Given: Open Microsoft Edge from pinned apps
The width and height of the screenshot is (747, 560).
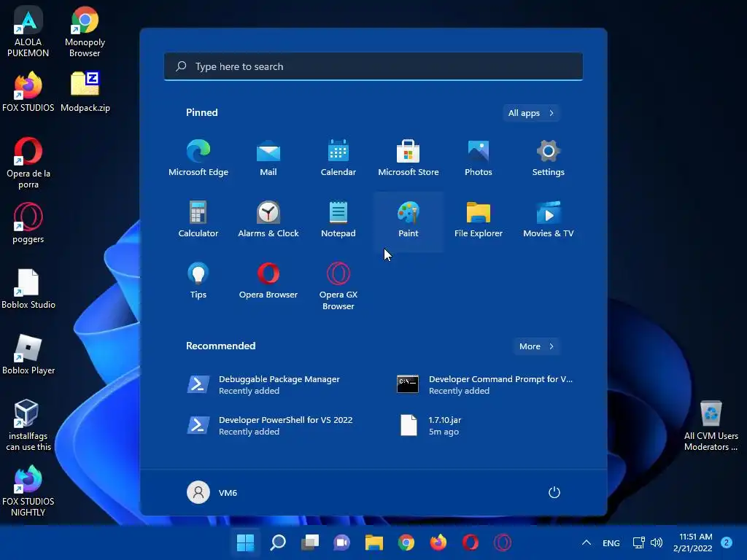Looking at the screenshot, I should 198,158.
